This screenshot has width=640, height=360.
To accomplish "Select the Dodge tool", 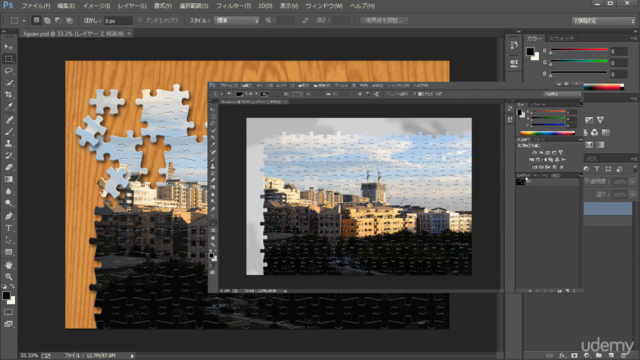I will (9, 203).
